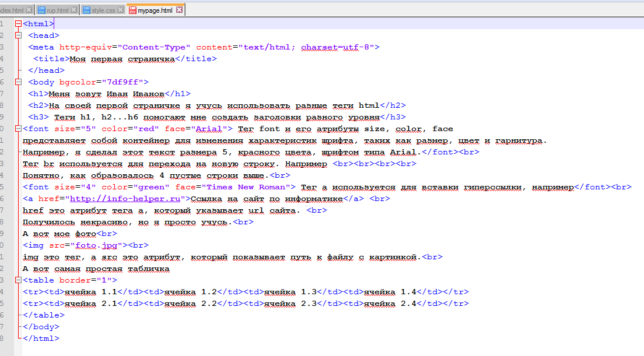The height and width of the screenshot is (356, 644).
Task: Click the closing </table> tag
Action: pyautogui.click(x=44, y=315)
